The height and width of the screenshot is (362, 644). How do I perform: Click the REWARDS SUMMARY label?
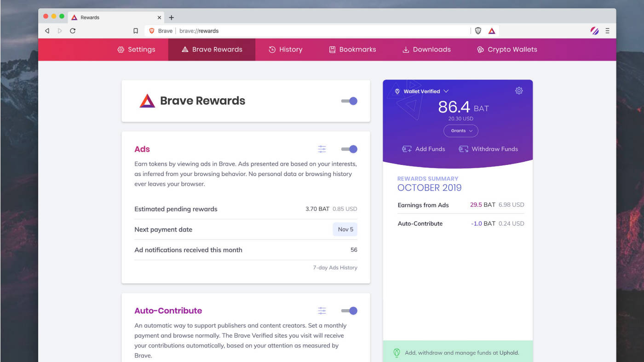(x=428, y=178)
